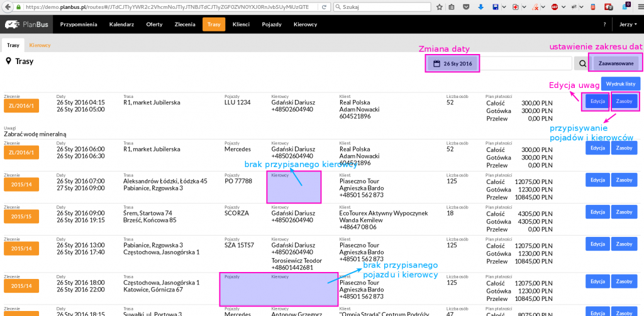
Task: Open the Pocket icon in the browser toolbar
Action: [466, 8]
